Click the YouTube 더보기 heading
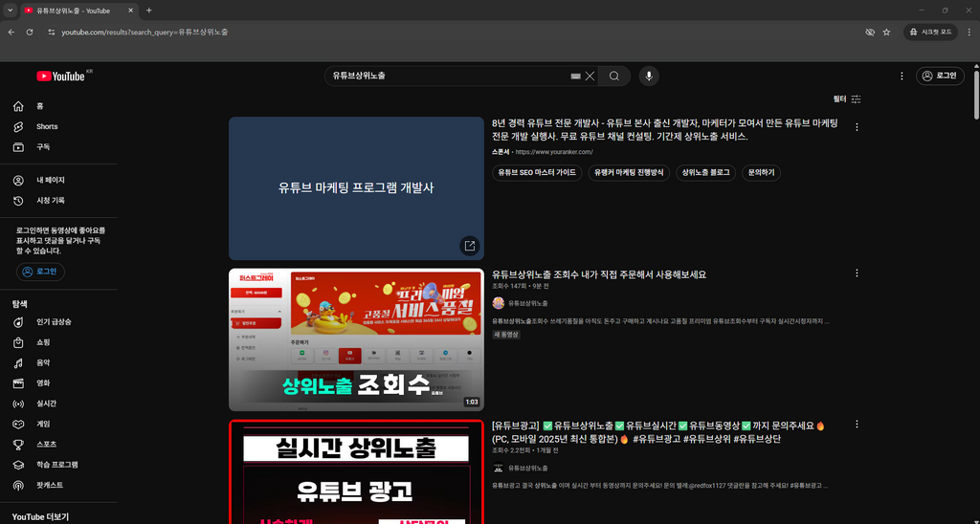 [x=40, y=517]
